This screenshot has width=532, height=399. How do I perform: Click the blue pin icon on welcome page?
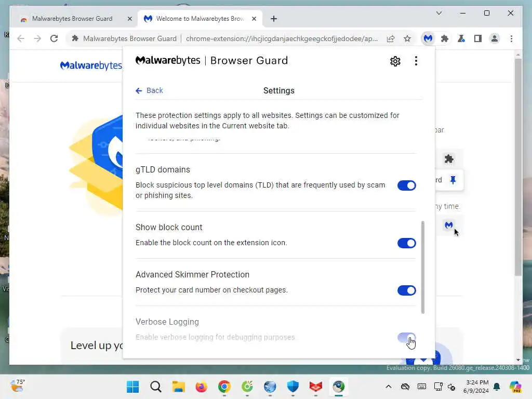click(453, 180)
